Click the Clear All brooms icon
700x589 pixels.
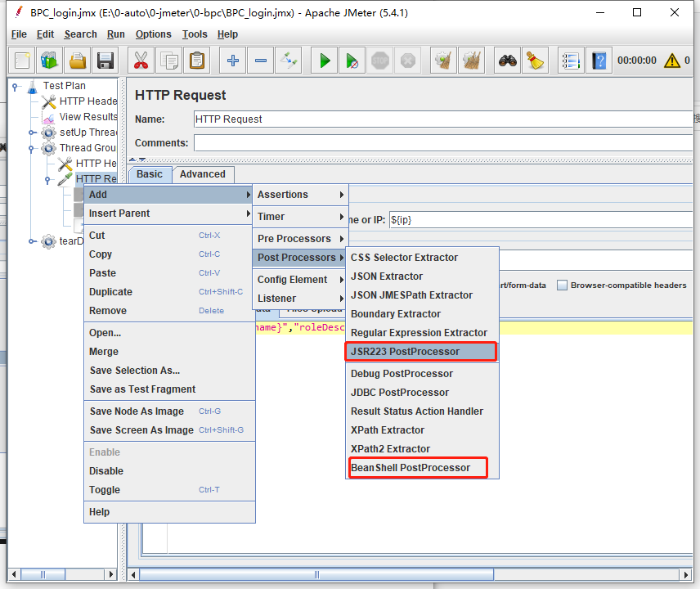pyautogui.click(x=471, y=61)
